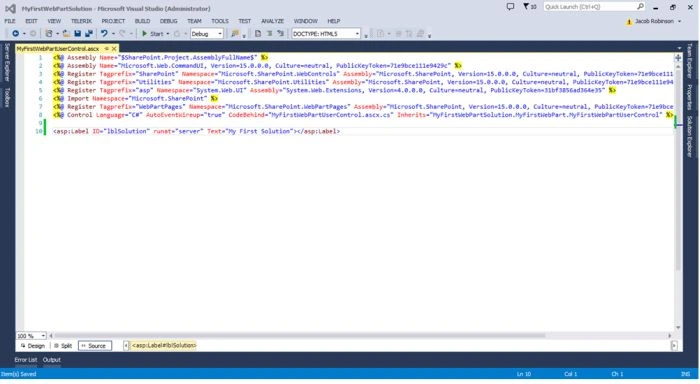Open the Team Explorer side tab
This screenshot has height=384, width=700.
click(x=689, y=61)
